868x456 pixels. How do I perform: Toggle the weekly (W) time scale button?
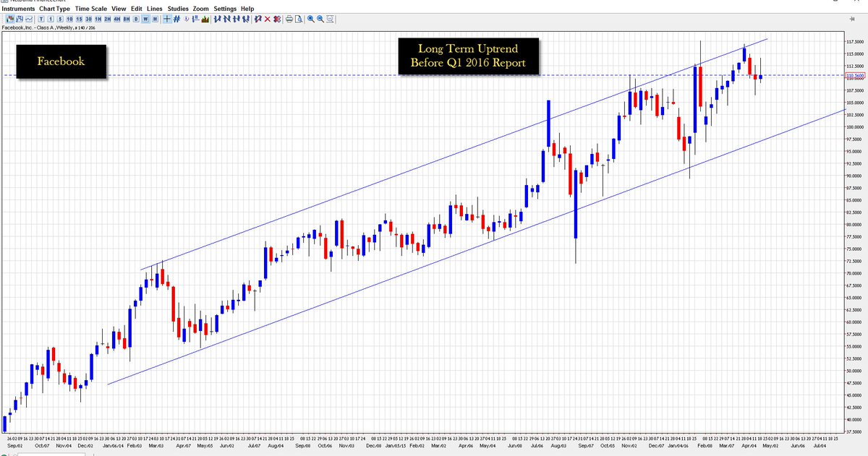pos(145,19)
